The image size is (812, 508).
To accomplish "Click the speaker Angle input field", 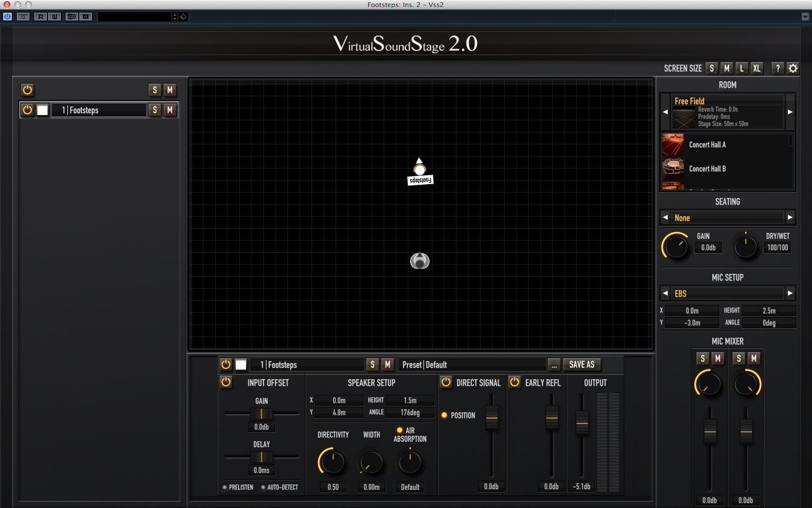I will coord(410,412).
